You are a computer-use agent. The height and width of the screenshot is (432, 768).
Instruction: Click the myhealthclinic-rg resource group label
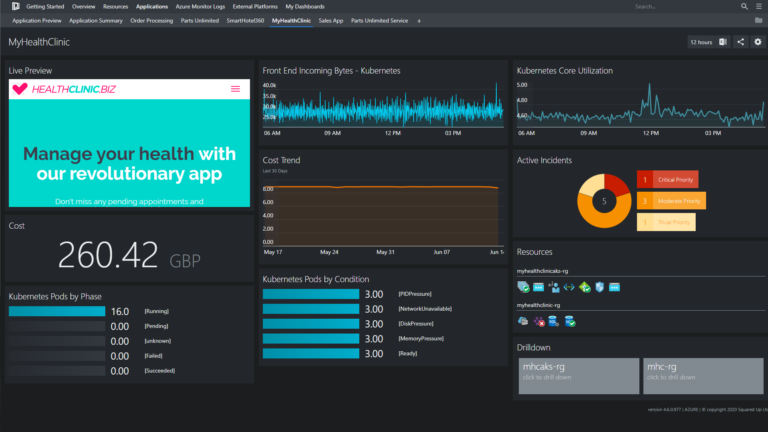538,305
